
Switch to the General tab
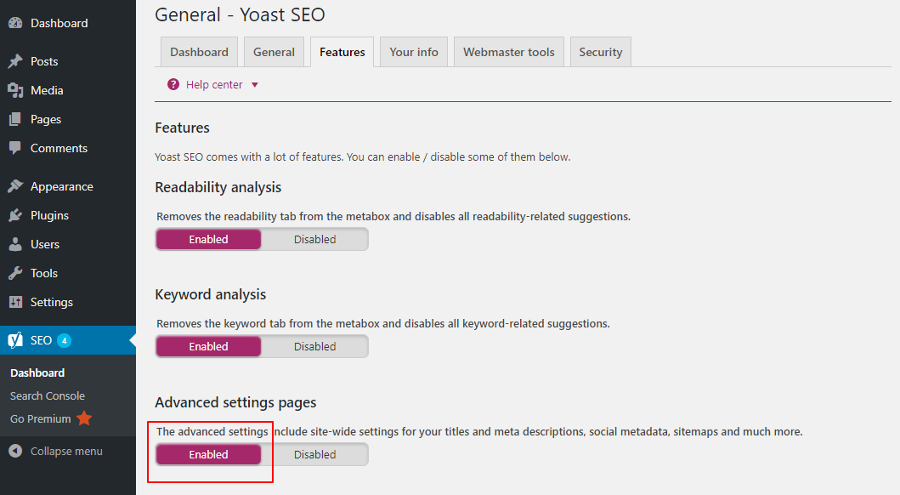pyautogui.click(x=274, y=52)
